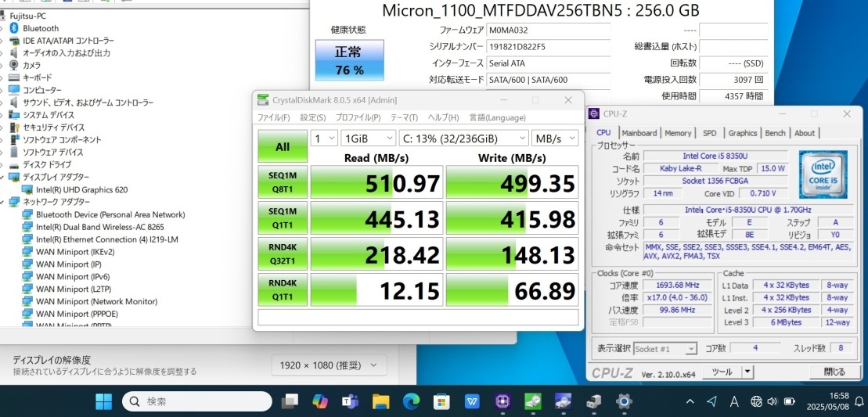
Task: Launch Copilot from the taskbar
Action: tap(320, 401)
